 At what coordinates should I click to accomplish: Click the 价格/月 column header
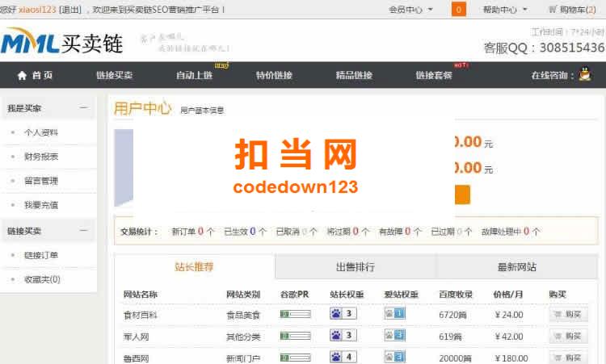pos(508,294)
